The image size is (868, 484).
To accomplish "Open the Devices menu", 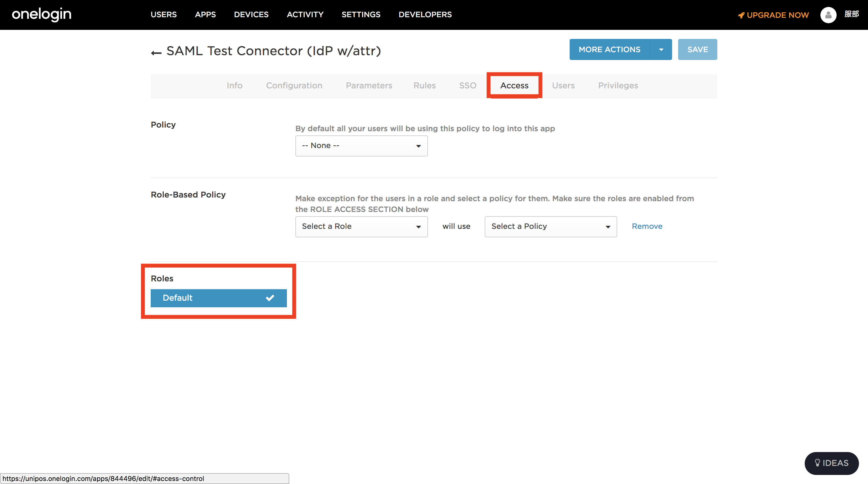I will coord(251,14).
